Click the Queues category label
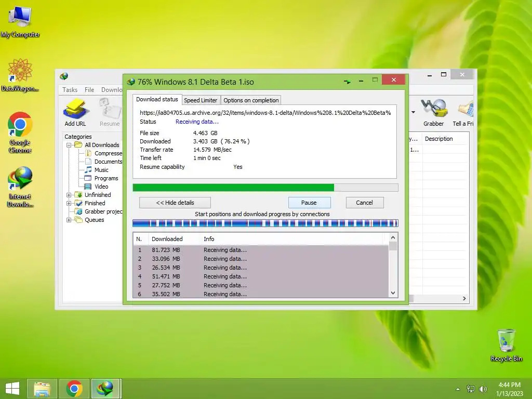Screen dimensions: 532x399 95,220
